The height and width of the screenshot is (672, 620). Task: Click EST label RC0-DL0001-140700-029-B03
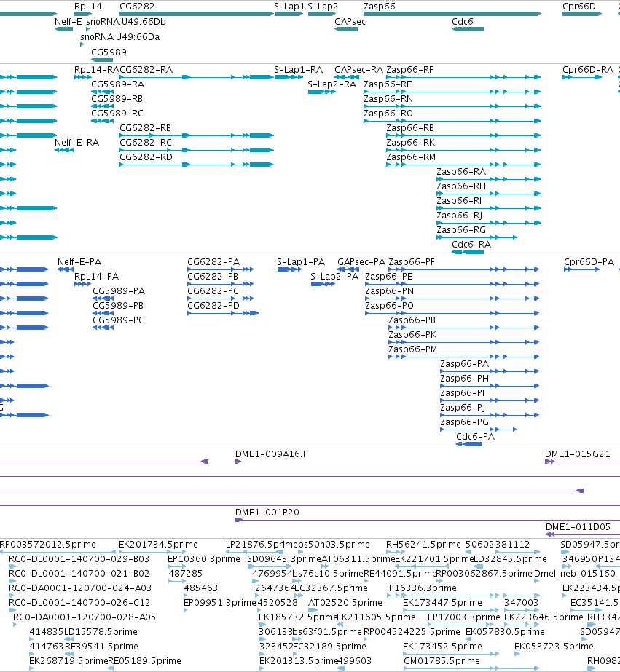(x=79, y=559)
